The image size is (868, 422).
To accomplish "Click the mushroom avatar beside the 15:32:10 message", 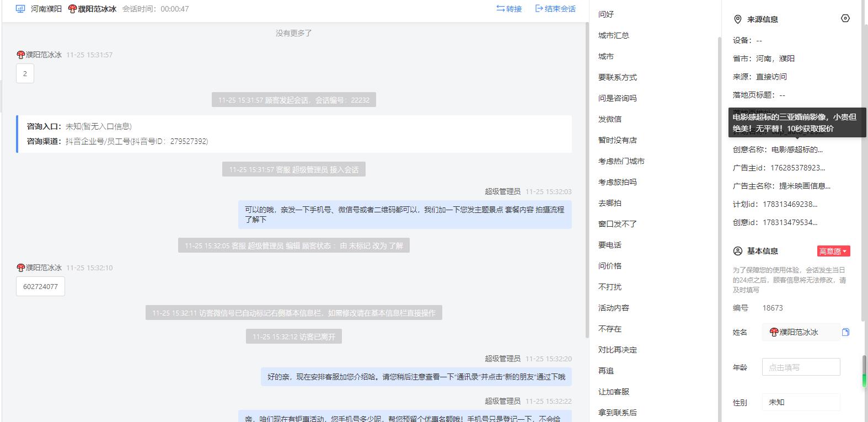I will (21, 268).
